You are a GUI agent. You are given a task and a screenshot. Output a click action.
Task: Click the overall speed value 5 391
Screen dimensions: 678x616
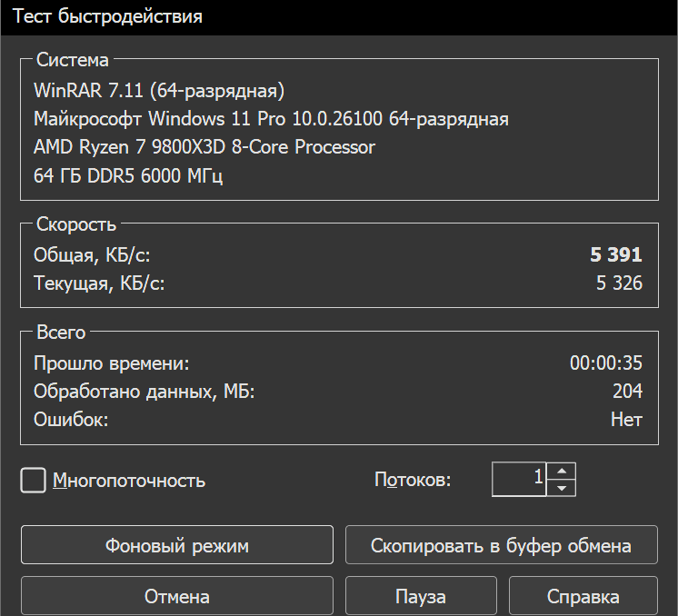616,254
